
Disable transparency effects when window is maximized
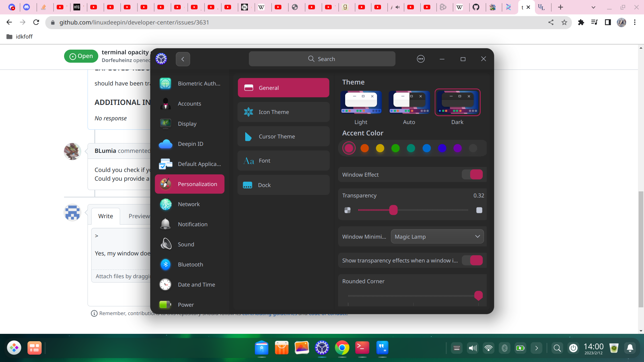(472, 260)
